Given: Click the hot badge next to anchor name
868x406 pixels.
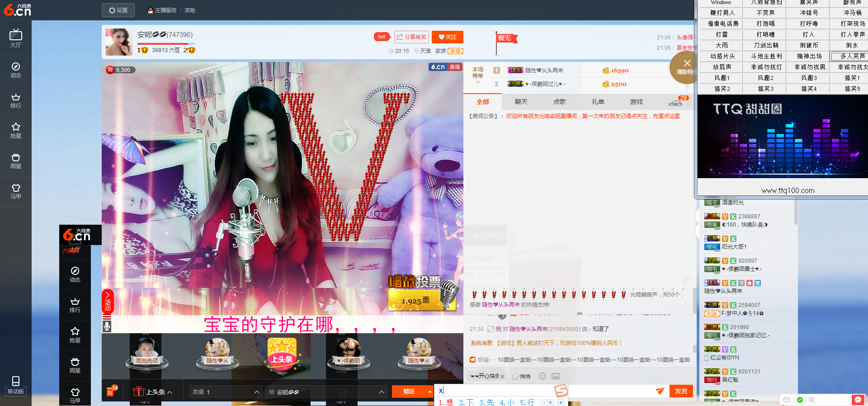Looking at the screenshot, I should pos(382,37).
